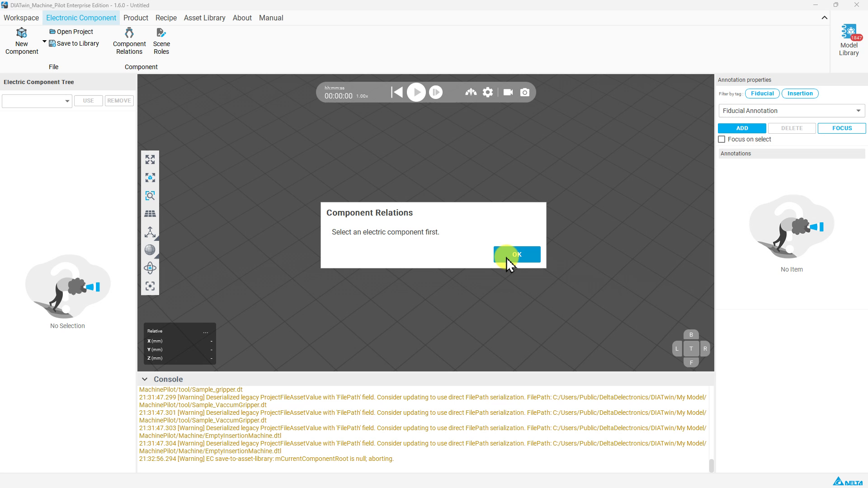This screenshot has width=868, height=488.
Task: Open relative coordinates panel ellipsis options
Action: pyautogui.click(x=206, y=331)
